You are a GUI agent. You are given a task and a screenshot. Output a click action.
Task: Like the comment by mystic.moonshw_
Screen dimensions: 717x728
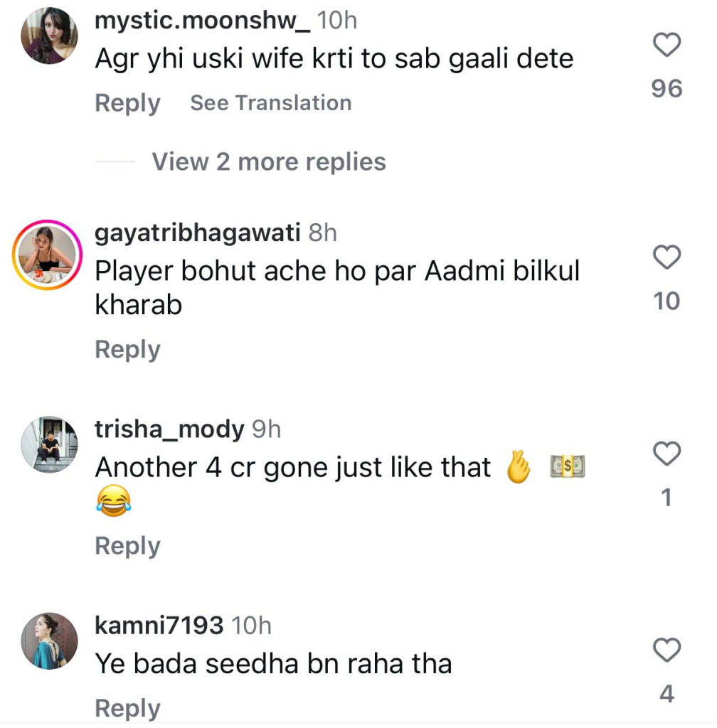(x=666, y=46)
